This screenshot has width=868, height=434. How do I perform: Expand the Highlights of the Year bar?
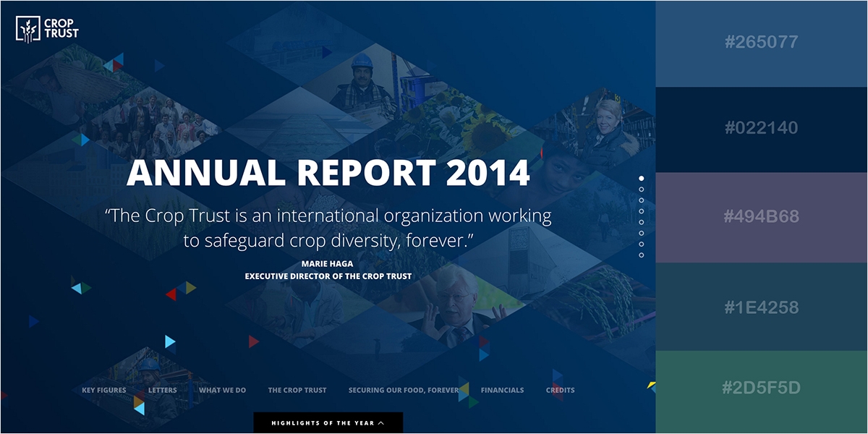click(x=328, y=423)
